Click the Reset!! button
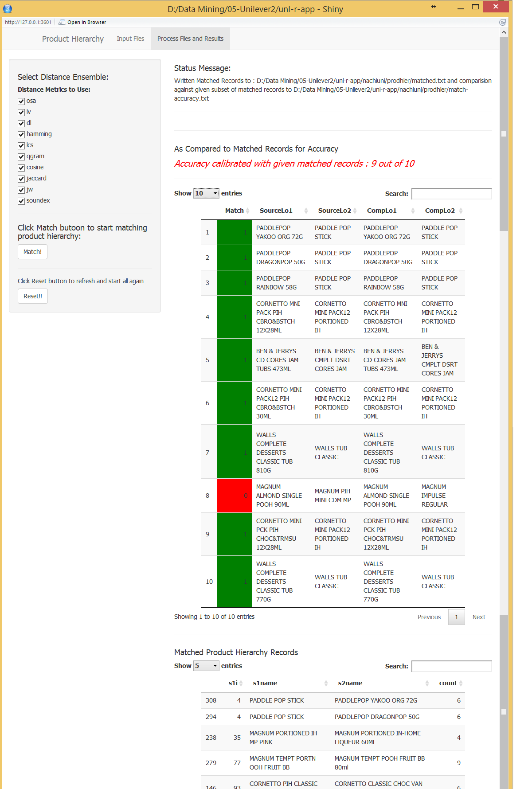532x789 pixels. tap(33, 296)
